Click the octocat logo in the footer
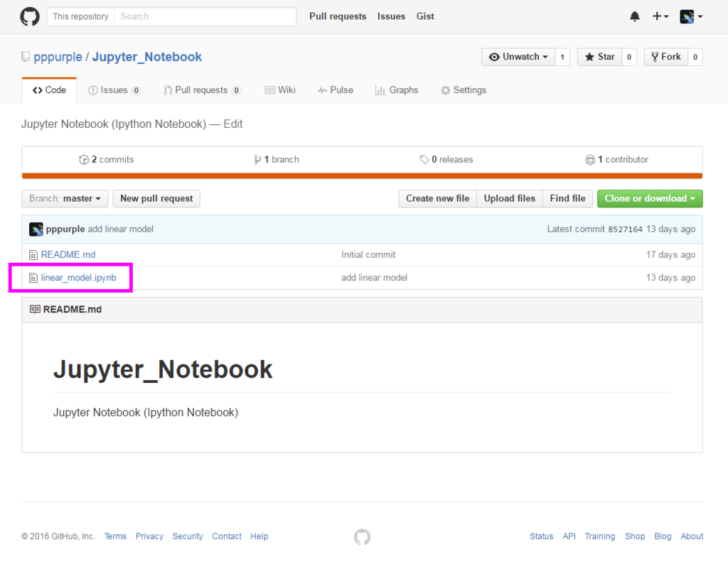Image resolution: width=728 pixels, height=574 pixels. [362, 537]
